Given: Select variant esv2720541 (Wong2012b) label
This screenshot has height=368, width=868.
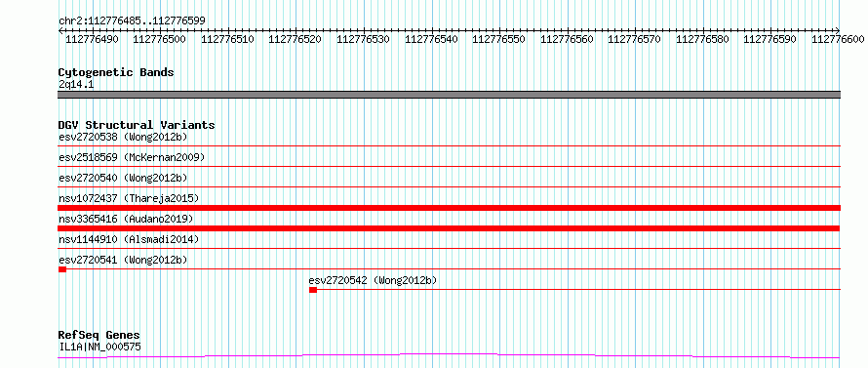Looking at the screenshot, I should coord(123,260).
